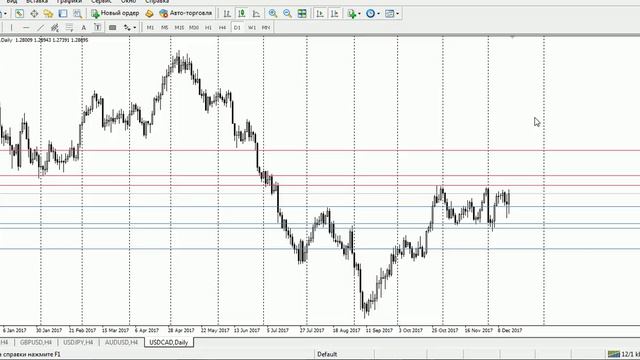640x360 pixels.
Task: Click the 8 Dec 2017 date label
Action: click(509, 330)
